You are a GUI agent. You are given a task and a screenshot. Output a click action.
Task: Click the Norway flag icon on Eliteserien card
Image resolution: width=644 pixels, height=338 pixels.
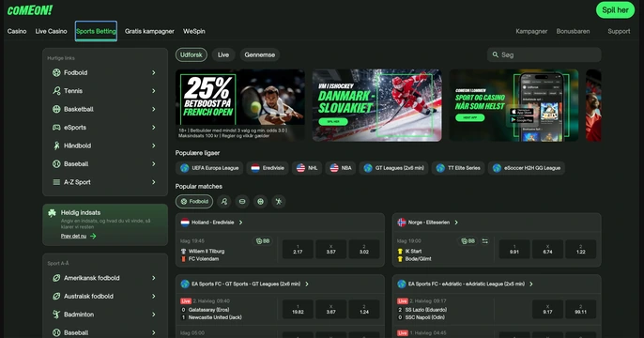coord(402,223)
